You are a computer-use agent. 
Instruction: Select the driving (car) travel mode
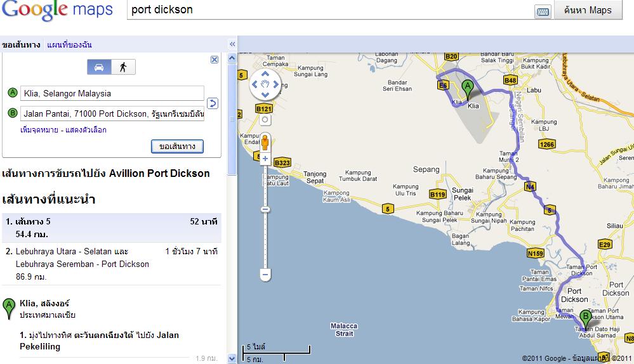[x=99, y=67]
